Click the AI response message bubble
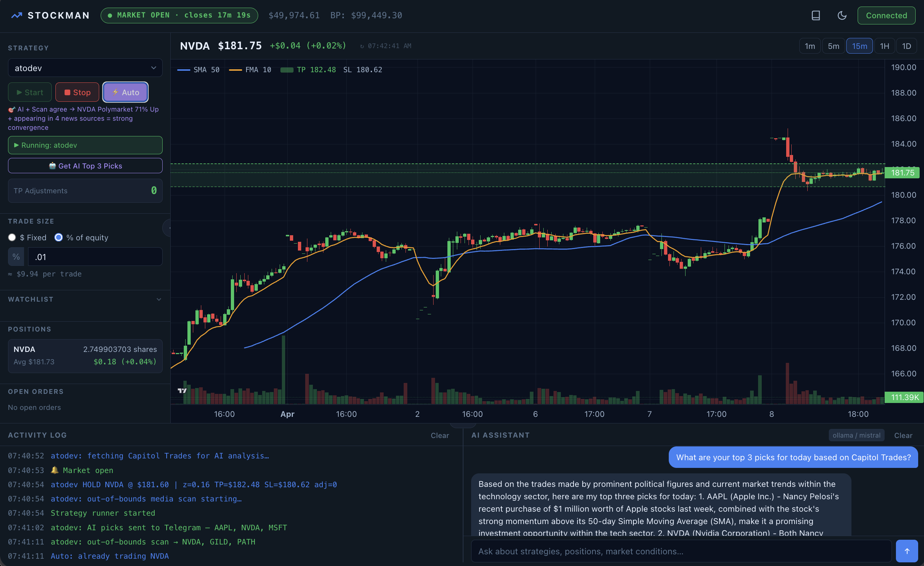 [661, 504]
